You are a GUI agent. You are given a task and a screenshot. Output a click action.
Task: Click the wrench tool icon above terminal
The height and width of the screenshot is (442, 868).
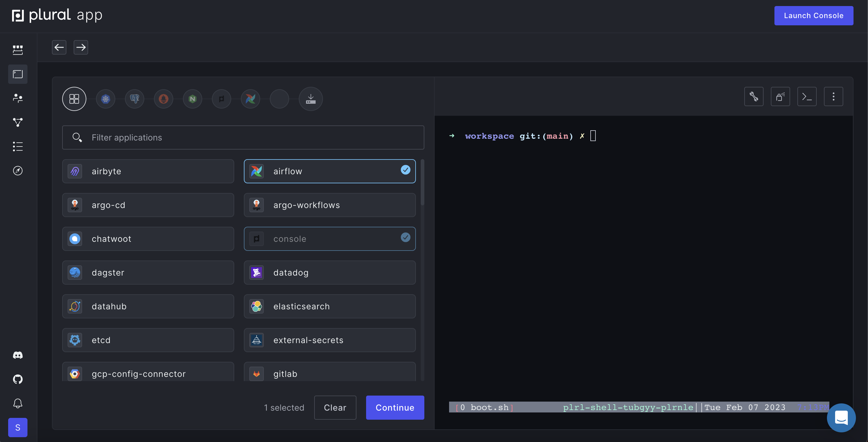pyautogui.click(x=753, y=96)
